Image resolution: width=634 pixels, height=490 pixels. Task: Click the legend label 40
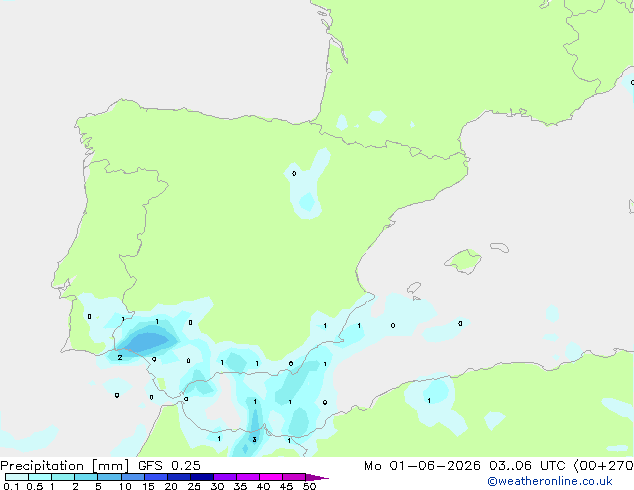coord(263,486)
